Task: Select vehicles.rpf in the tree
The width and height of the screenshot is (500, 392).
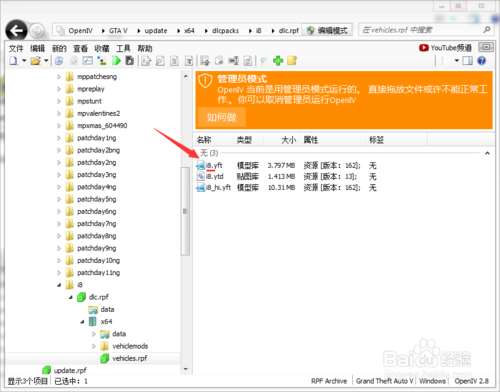Action: click(130, 358)
